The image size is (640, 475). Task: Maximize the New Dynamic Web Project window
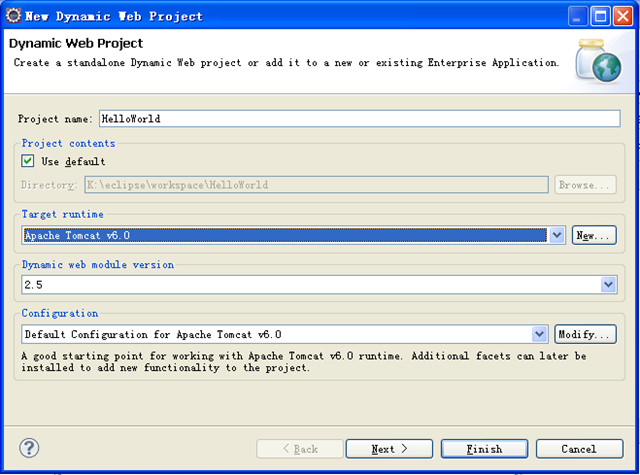click(x=600, y=16)
